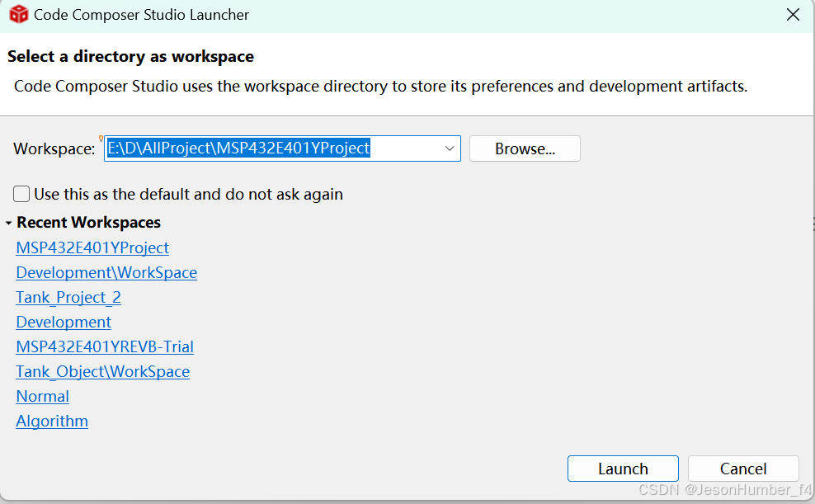Open the Workspace path dropdown arrow
The width and height of the screenshot is (815, 504).
coord(450,148)
